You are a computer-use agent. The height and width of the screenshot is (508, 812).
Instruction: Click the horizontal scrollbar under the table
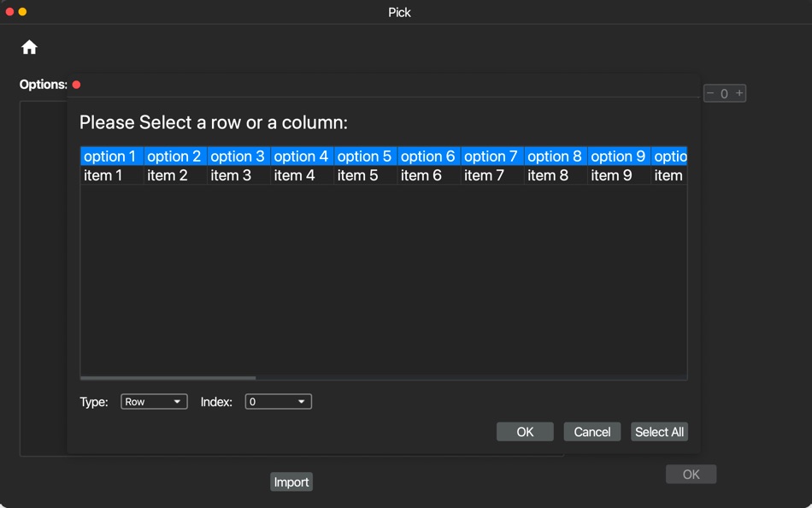click(168, 377)
